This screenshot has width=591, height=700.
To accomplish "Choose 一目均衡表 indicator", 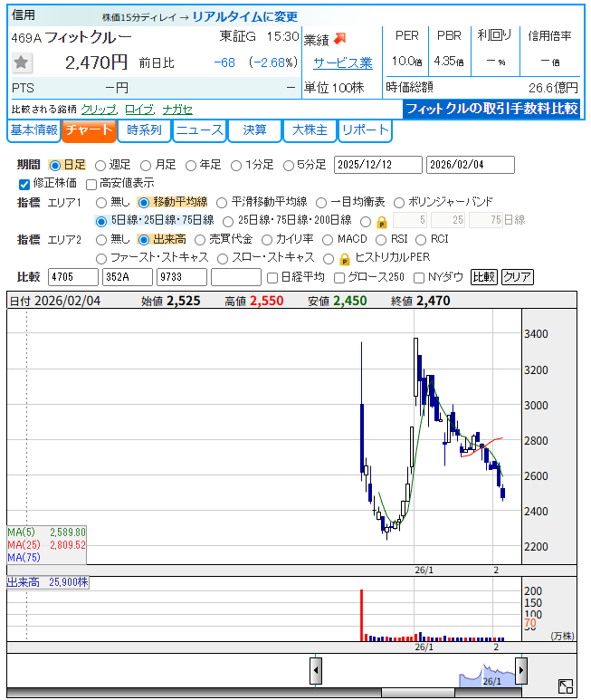I will coord(321,203).
